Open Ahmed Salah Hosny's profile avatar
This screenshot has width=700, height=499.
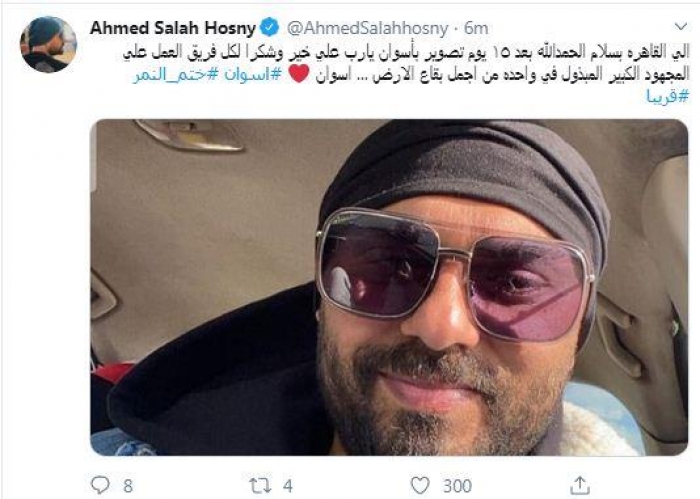[48, 45]
